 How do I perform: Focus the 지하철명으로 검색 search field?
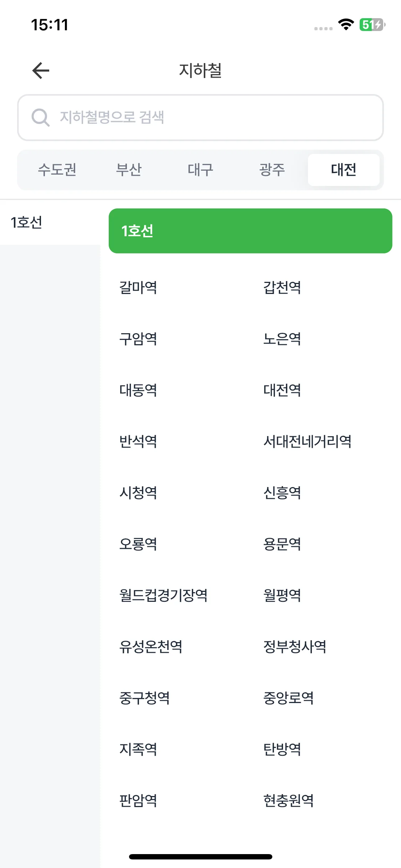point(200,117)
